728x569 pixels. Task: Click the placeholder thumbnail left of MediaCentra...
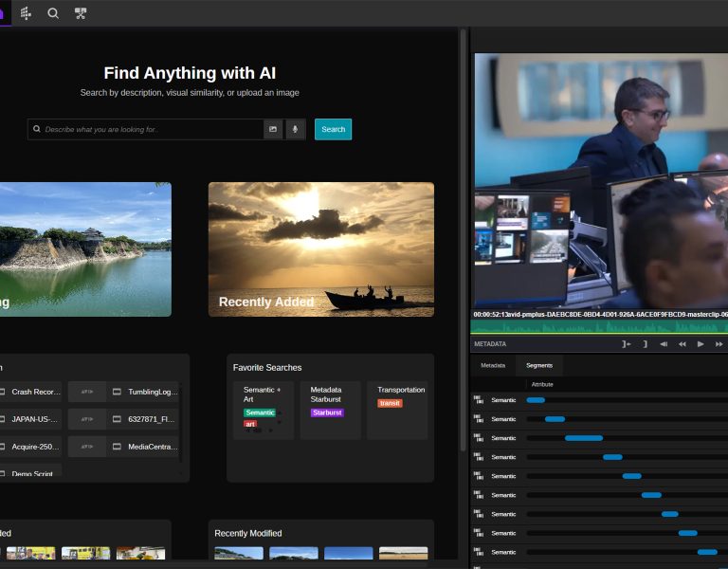click(87, 447)
